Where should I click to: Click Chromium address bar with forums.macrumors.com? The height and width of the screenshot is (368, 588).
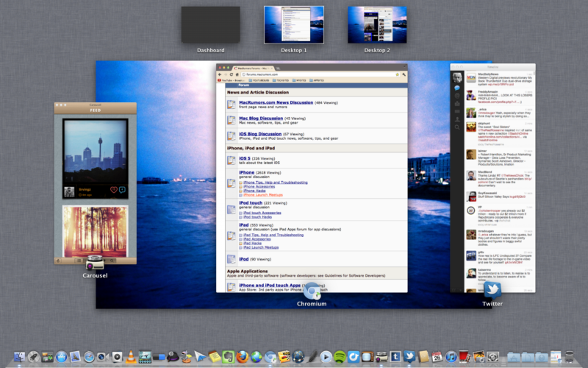[x=320, y=74]
